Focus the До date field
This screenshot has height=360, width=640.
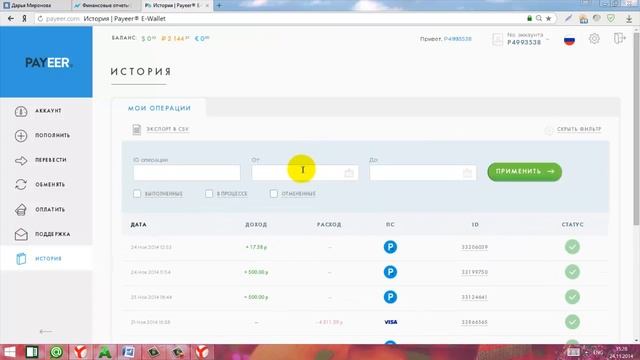(x=423, y=173)
